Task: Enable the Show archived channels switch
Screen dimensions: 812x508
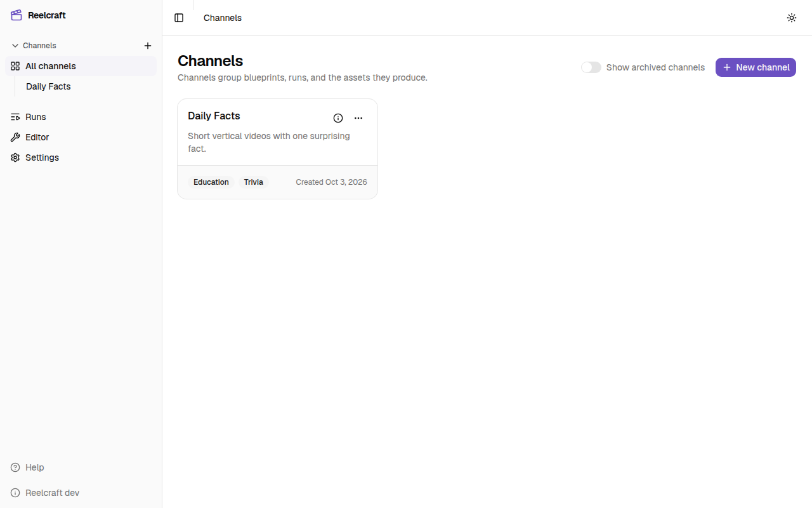Action: (591, 67)
